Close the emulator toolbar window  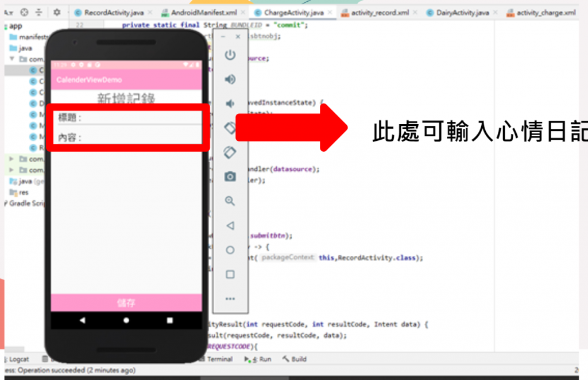[238, 37]
